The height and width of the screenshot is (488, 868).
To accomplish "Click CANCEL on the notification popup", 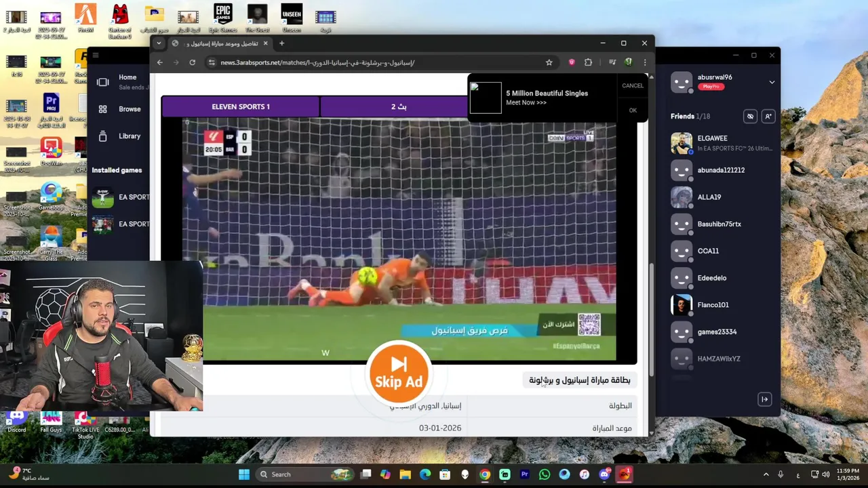I will point(633,85).
